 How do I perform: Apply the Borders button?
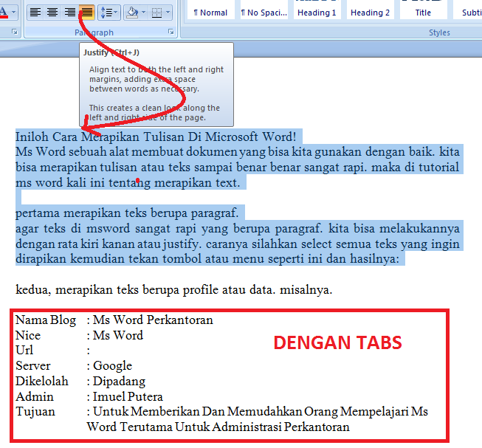pyautogui.click(x=156, y=13)
